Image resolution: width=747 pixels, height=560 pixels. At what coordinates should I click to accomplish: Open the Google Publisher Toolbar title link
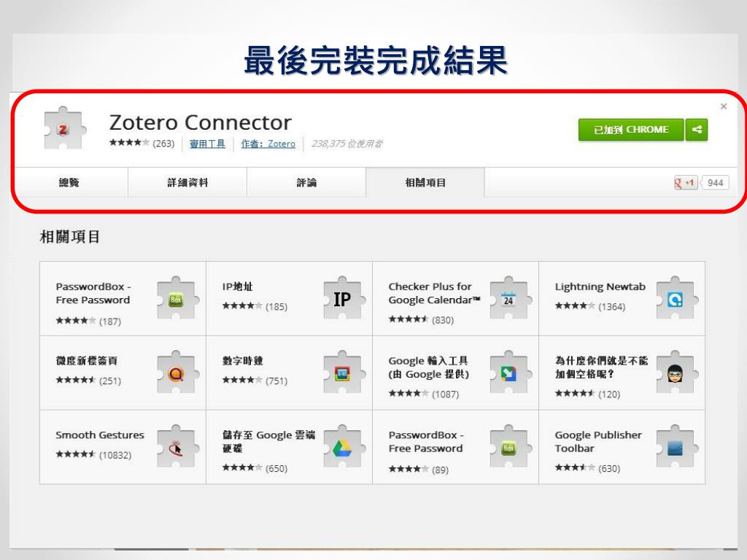point(598,442)
